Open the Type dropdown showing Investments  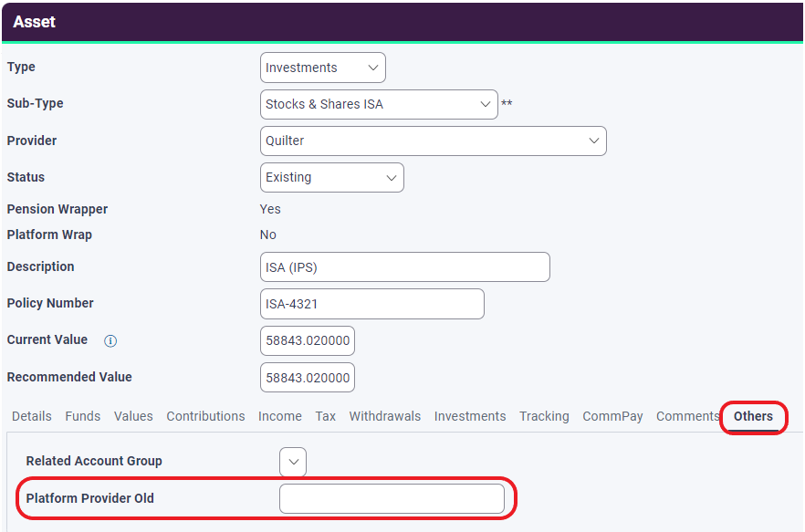pyautogui.click(x=322, y=67)
